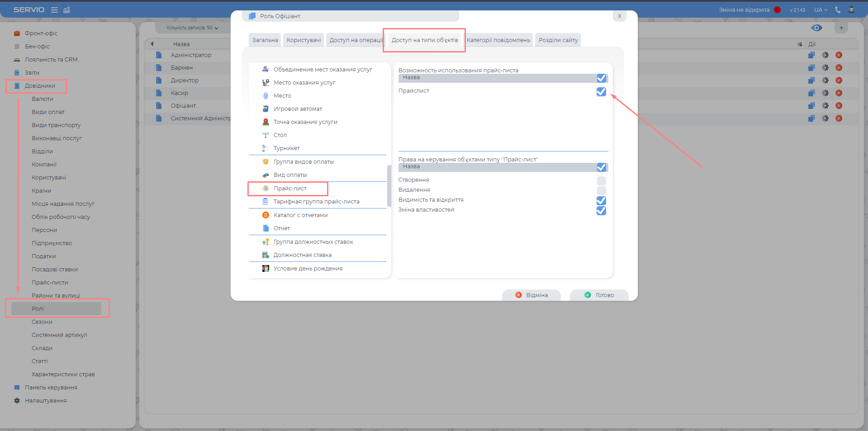Enable the Створення permission checkbox

pyautogui.click(x=601, y=180)
